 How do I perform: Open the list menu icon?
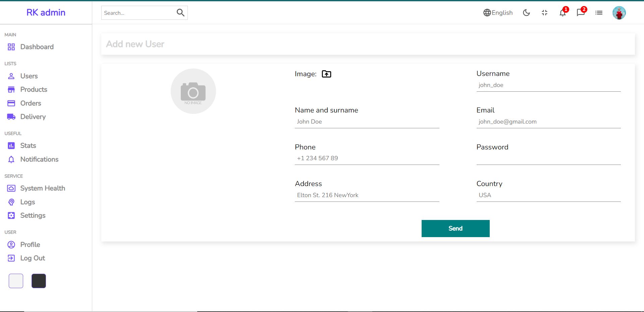point(599,13)
